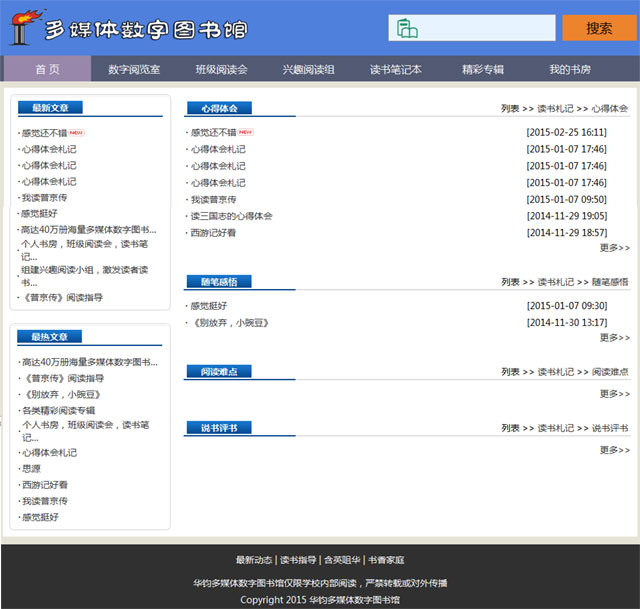Click the book icon in search box

406,28
